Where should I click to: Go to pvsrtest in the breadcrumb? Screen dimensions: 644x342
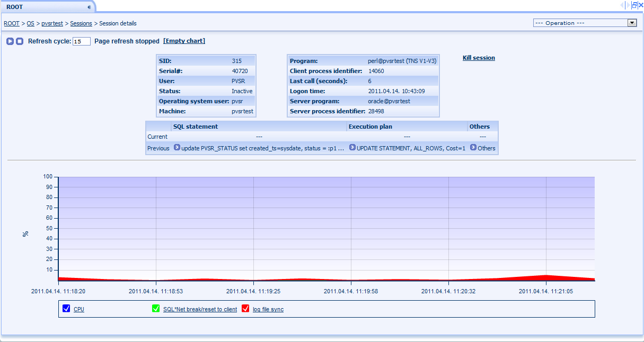coord(52,23)
